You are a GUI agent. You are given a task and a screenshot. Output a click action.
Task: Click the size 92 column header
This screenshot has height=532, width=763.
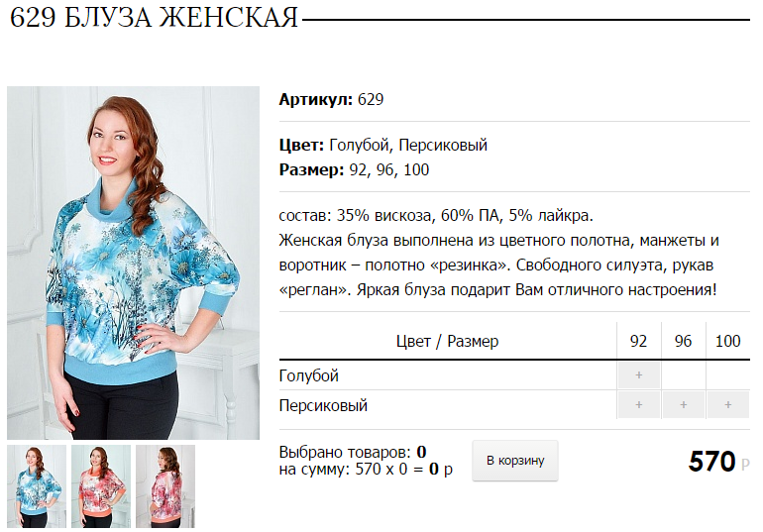click(x=638, y=341)
